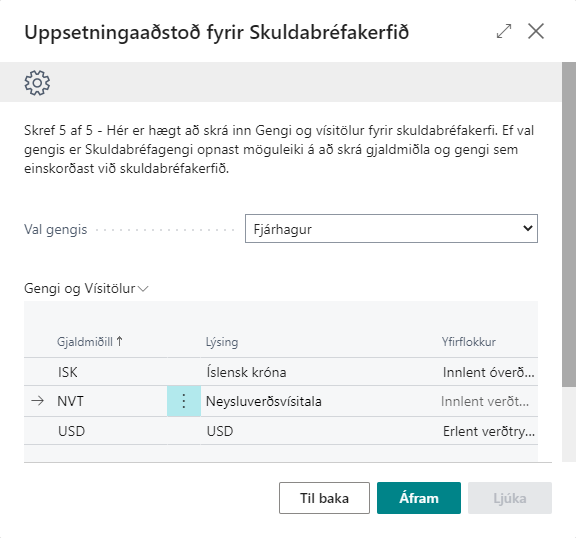Image resolution: width=576 pixels, height=538 pixels.
Task: Open row options for NVT
Action: point(184,401)
